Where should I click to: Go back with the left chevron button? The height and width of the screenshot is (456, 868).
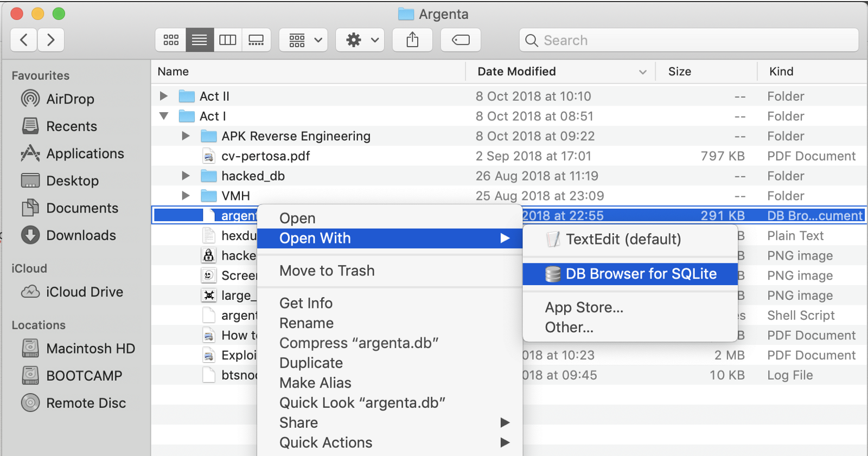point(24,40)
